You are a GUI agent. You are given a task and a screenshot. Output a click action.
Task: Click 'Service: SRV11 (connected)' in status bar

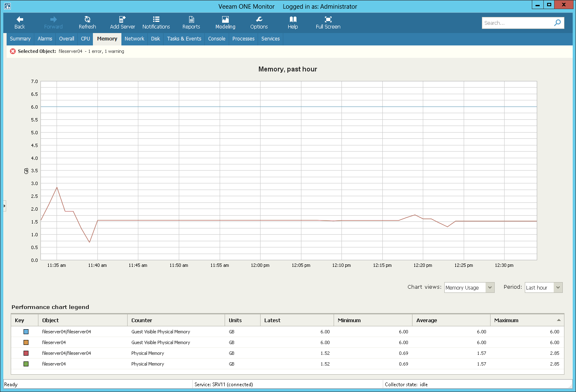[224, 385]
